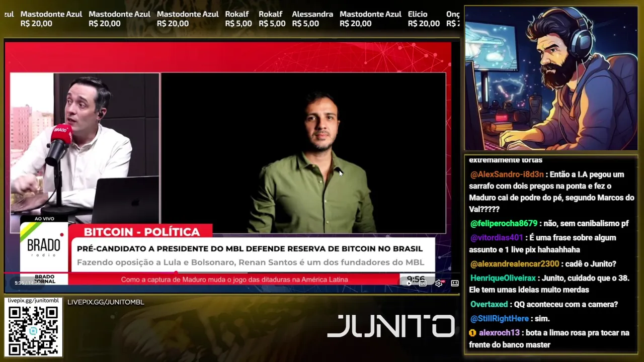Viewport: 644px width, 362px height.
Task: Click the ticker text about captura de Maduro
Action: pyautogui.click(x=234, y=280)
